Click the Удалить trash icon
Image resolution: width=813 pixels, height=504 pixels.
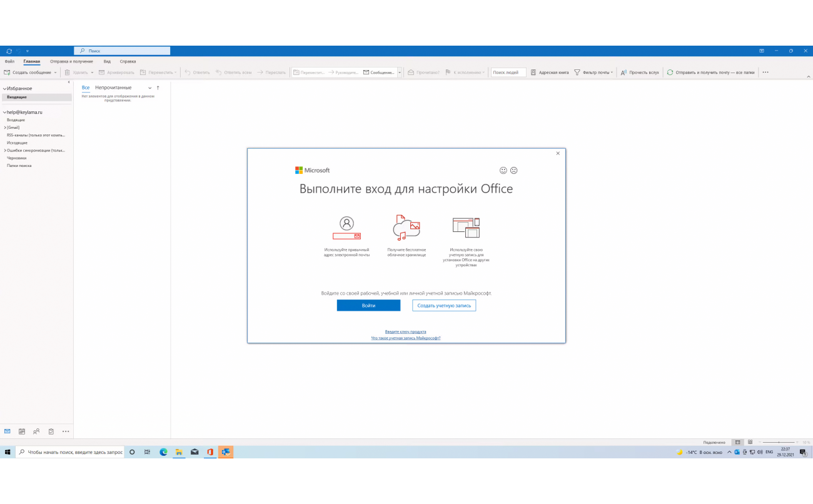(x=68, y=73)
